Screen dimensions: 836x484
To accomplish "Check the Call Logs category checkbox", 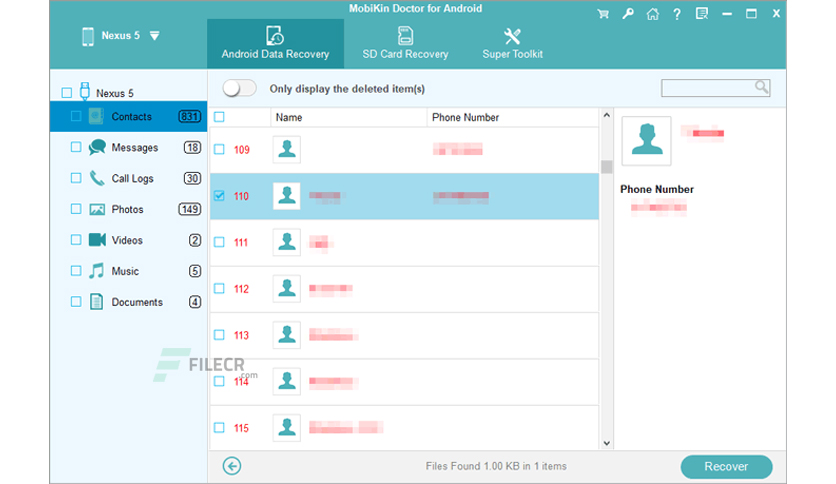I will (x=76, y=178).
